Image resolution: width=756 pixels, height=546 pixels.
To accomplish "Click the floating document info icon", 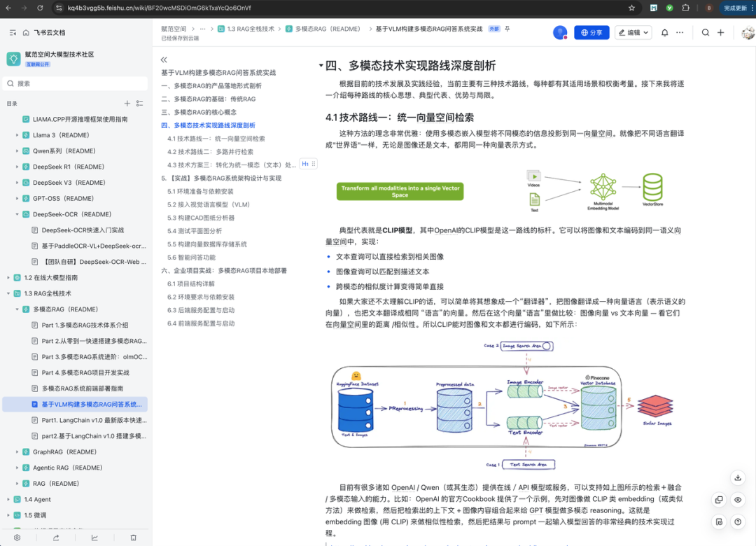I will click(719, 522).
